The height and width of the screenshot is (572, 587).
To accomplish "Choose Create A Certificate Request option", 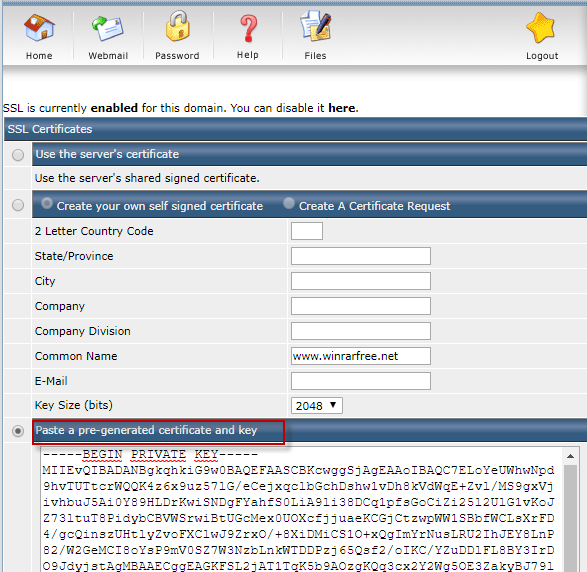I will pyautogui.click(x=289, y=203).
